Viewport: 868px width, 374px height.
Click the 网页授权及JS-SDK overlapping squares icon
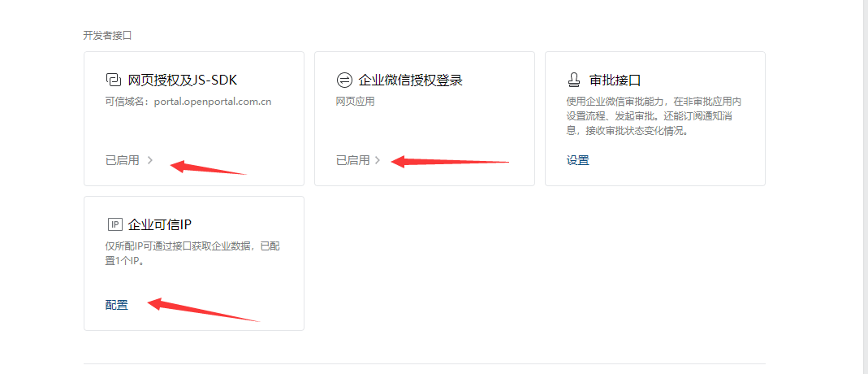(113, 80)
